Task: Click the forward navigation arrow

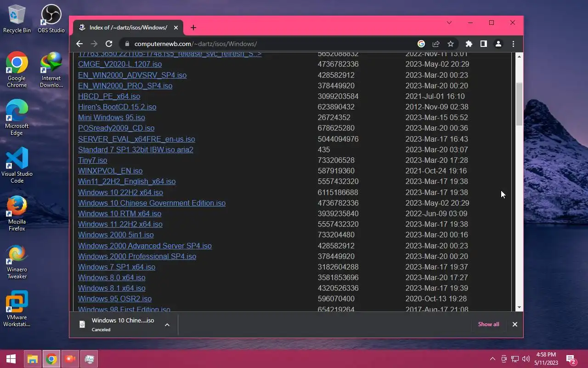Action: click(x=94, y=44)
